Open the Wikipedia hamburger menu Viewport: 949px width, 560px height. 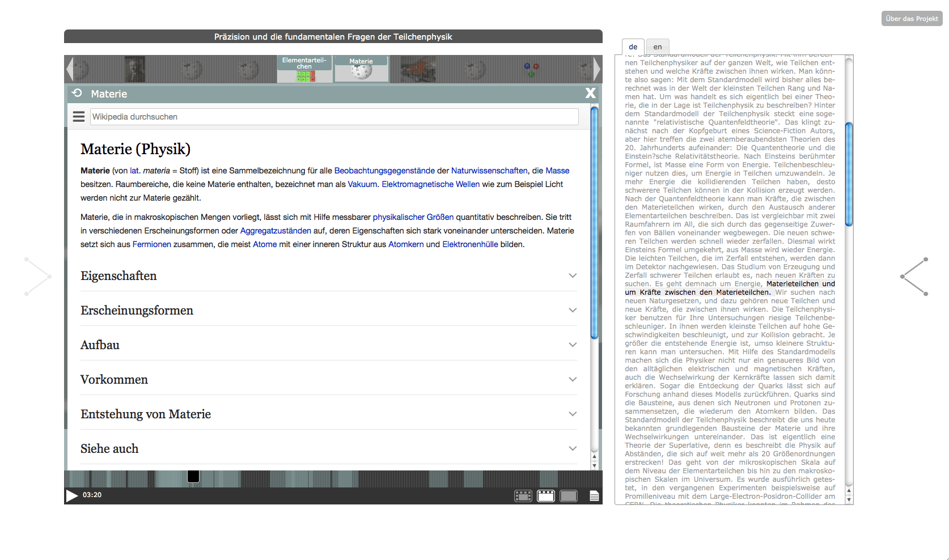click(79, 117)
